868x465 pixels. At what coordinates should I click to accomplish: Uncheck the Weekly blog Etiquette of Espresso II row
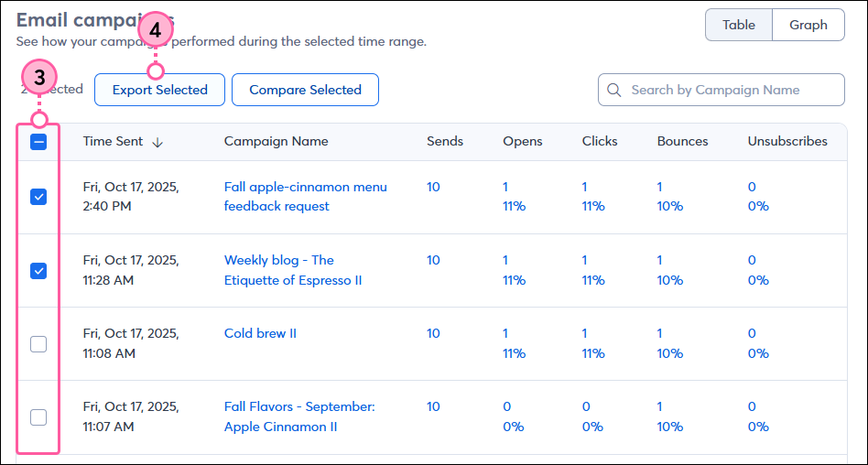(38, 271)
